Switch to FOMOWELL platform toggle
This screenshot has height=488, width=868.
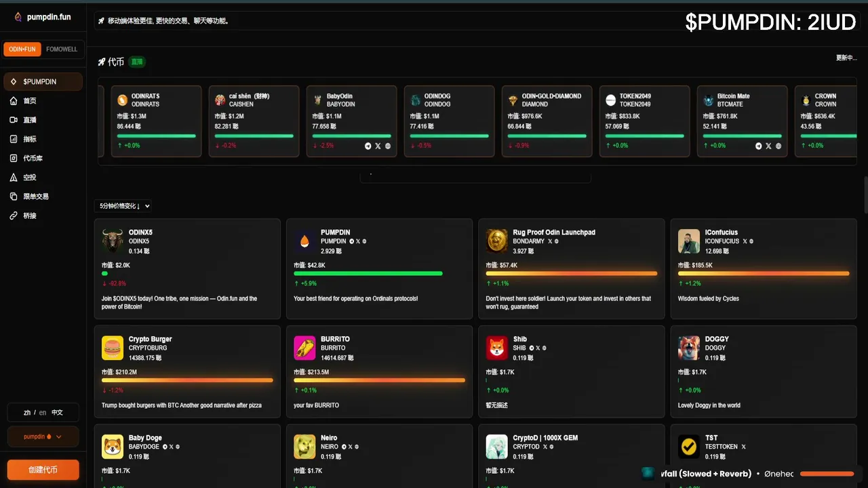click(62, 49)
